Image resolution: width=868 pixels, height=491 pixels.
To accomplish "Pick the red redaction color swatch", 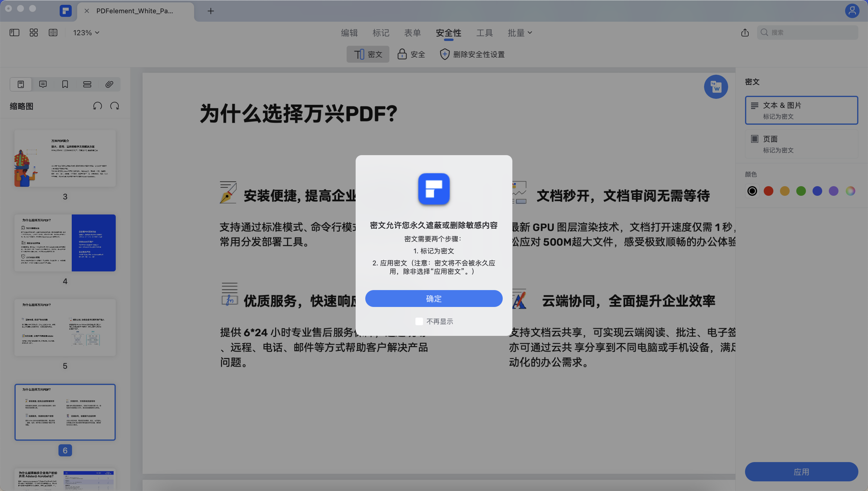I will (x=769, y=191).
